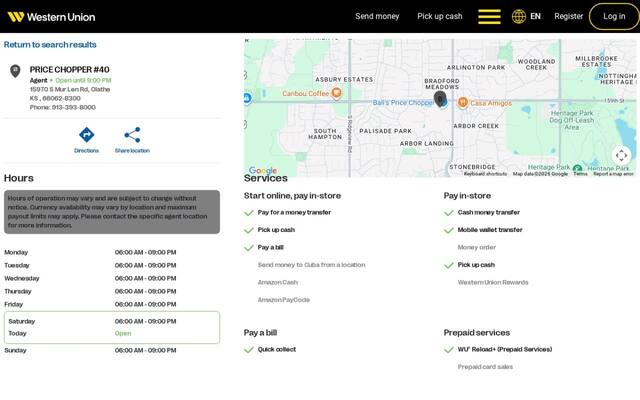Screen dimensions: 640x400
Task: Click the map Terms link
Action: point(580,174)
